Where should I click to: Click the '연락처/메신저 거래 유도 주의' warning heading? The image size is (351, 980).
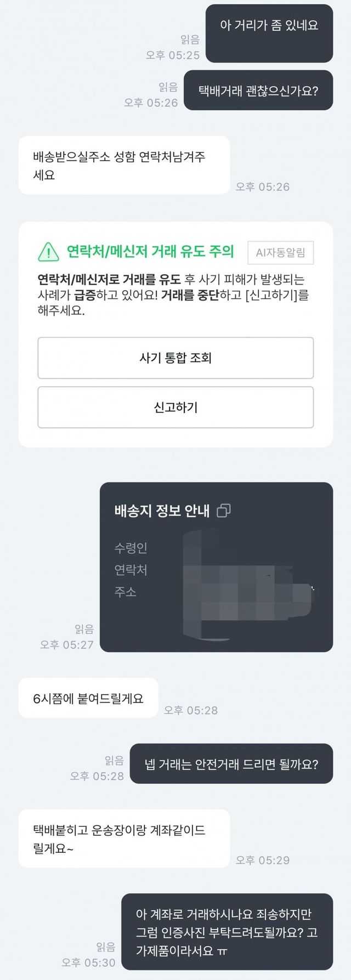tap(150, 252)
